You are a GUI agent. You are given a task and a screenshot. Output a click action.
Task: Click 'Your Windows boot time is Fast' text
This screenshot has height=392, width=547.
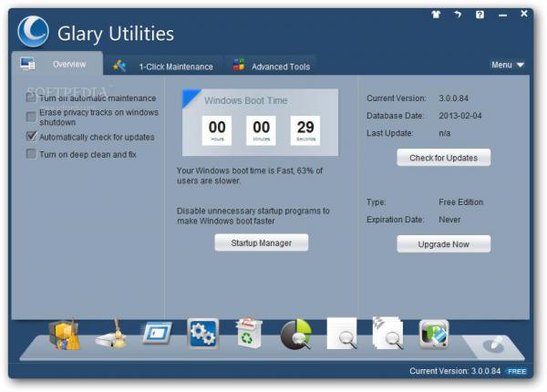point(250,175)
